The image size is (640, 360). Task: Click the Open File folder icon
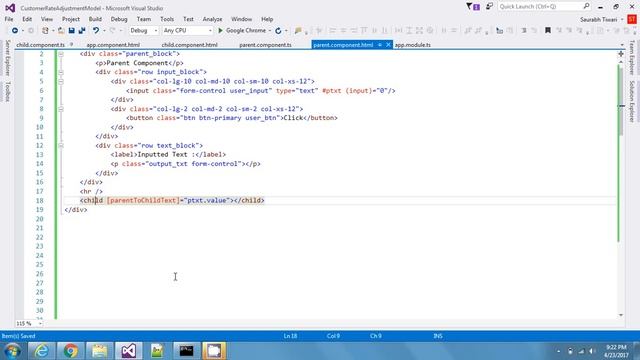point(61,31)
